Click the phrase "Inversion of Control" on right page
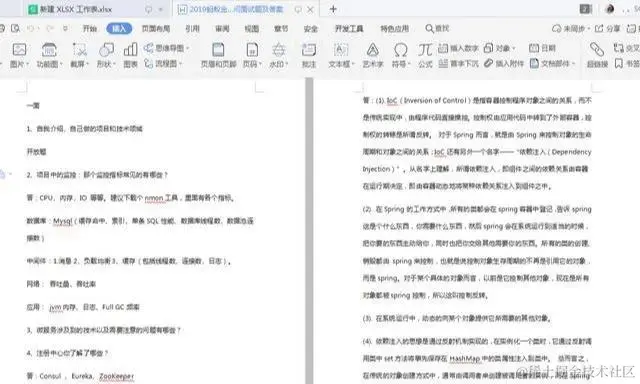 435,100
